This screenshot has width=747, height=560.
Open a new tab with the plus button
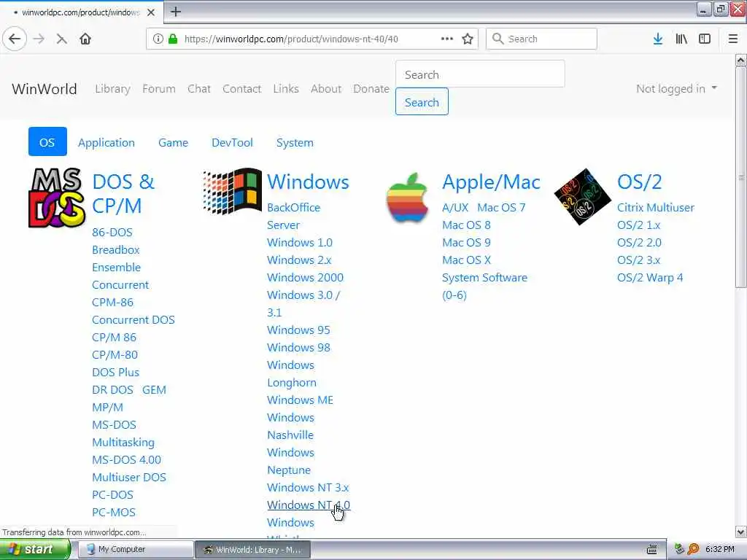(x=176, y=12)
